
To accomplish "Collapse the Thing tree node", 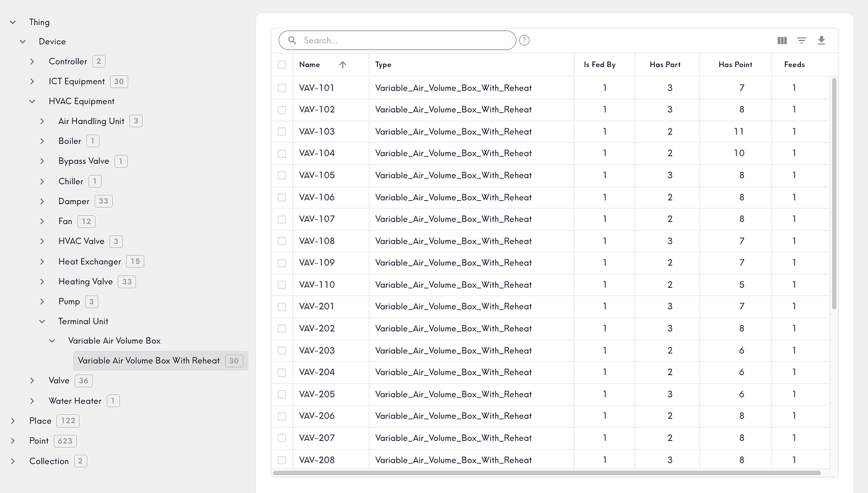I will (x=12, y=22).
